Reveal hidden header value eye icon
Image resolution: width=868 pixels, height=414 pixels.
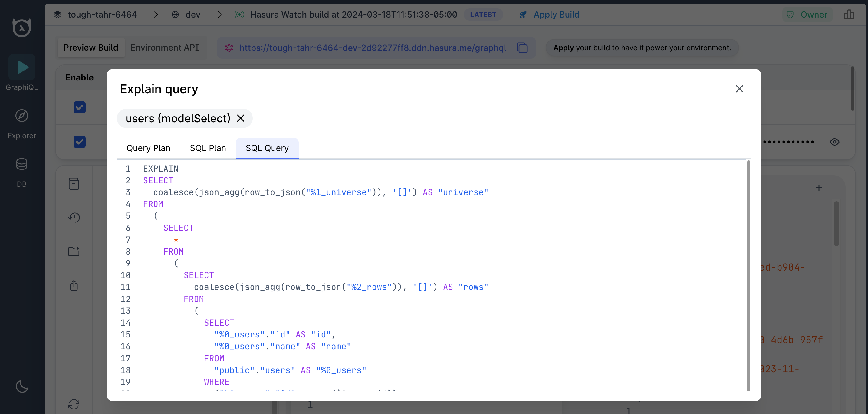(835, 142)
